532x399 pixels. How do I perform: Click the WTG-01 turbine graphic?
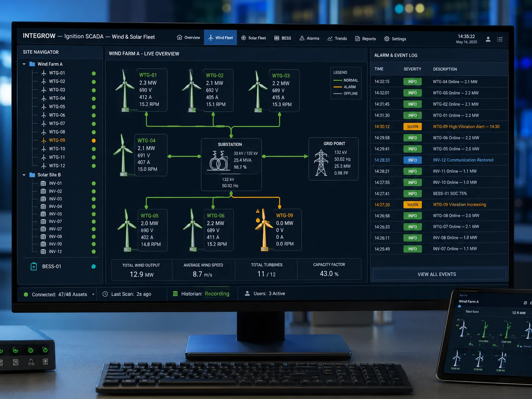tap(125, 90)
